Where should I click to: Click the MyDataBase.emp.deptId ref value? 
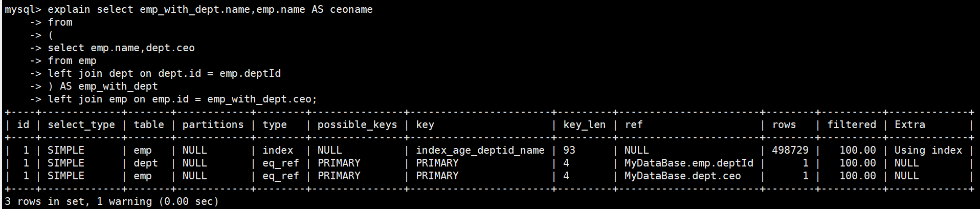pyautogui.click(x=688, y=163)
